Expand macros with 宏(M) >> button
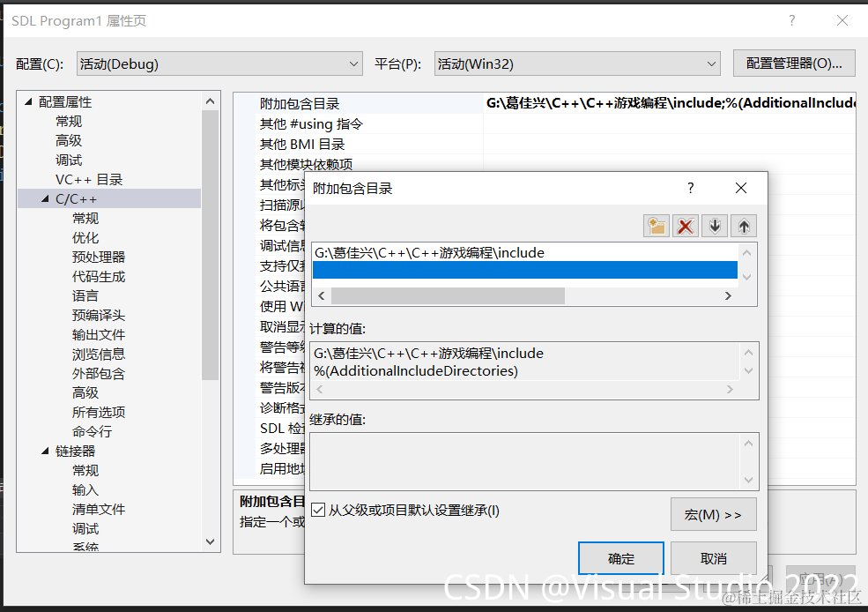The image size is (868, 612). (713, 514)
